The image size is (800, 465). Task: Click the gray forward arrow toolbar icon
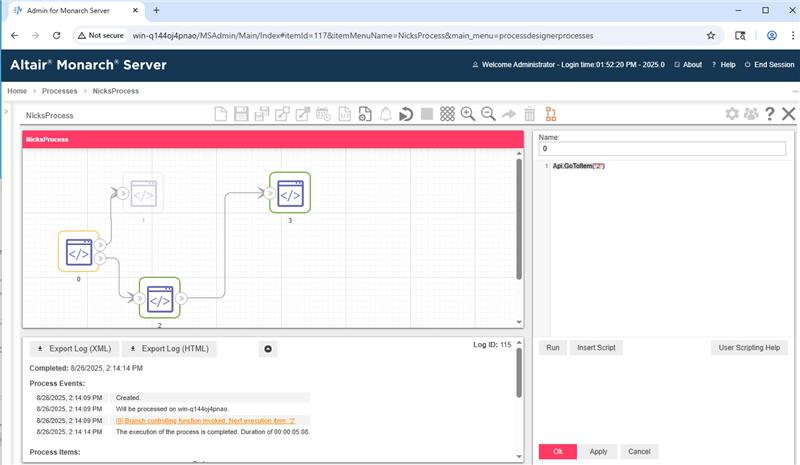(x=509, y=114)
